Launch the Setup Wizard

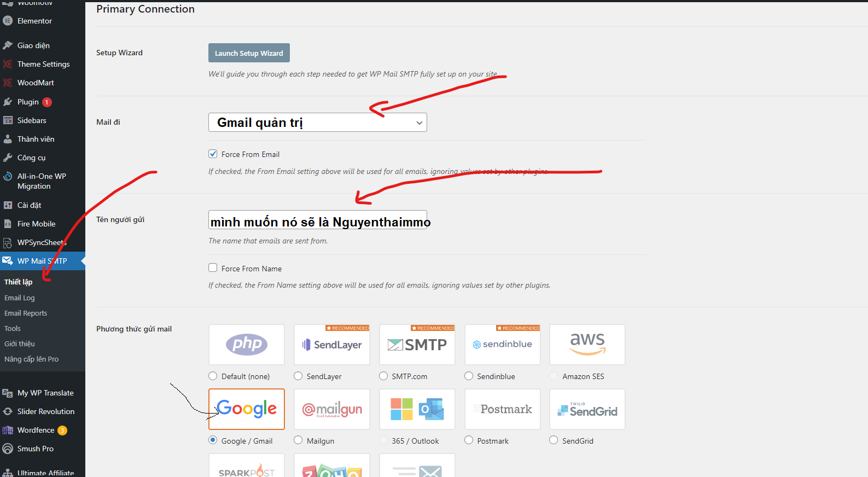[x=249, y=53]
